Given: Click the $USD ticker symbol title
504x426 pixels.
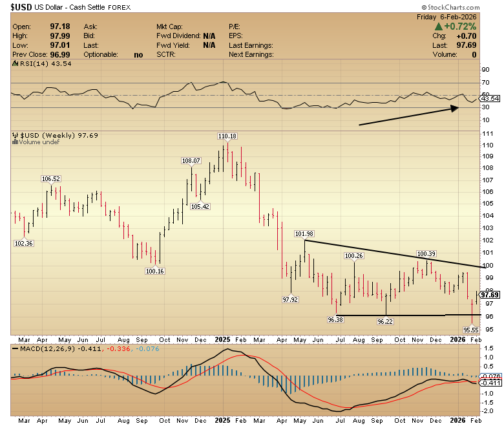Looking at the screenshot, I should click(21, 6).
